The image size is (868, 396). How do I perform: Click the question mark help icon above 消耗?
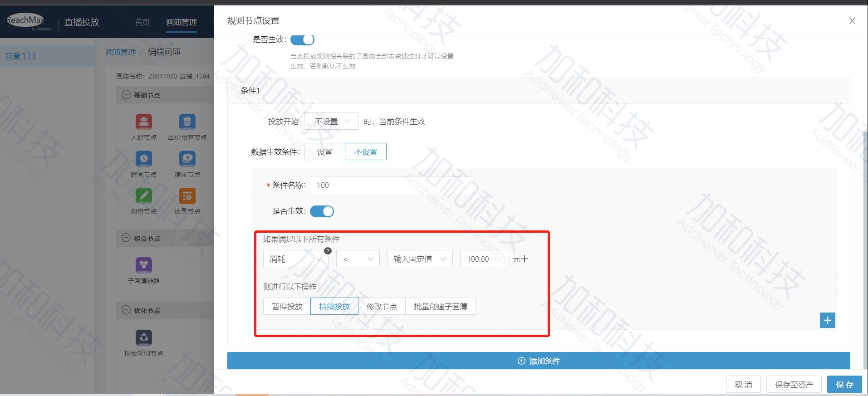tap(328, 251)
